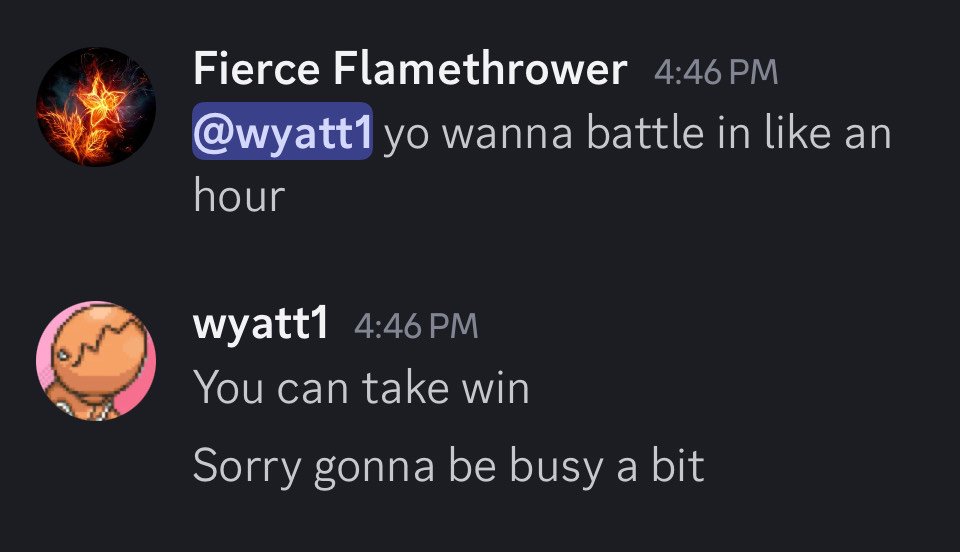Screen dimensions: 960x552
Task: Click the Fierce Flamethrower username
Action: pyautogui.click(x=410, y=69)
